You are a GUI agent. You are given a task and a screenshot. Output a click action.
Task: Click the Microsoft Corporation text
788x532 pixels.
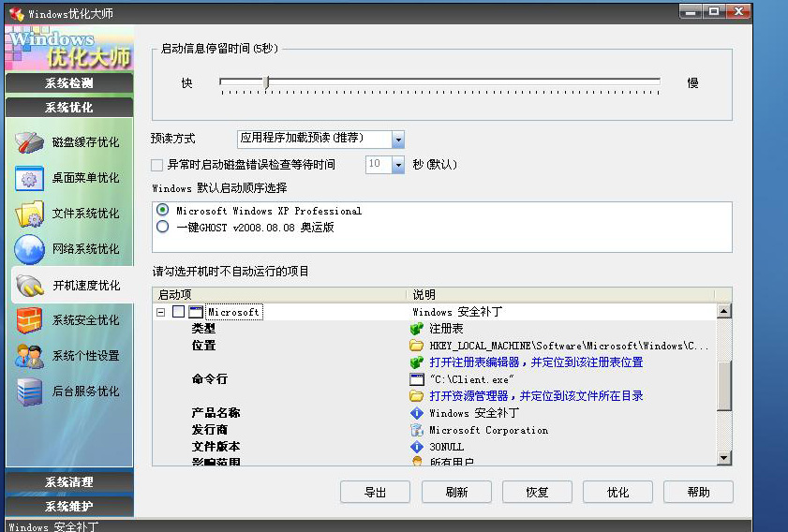coord(488,430)
